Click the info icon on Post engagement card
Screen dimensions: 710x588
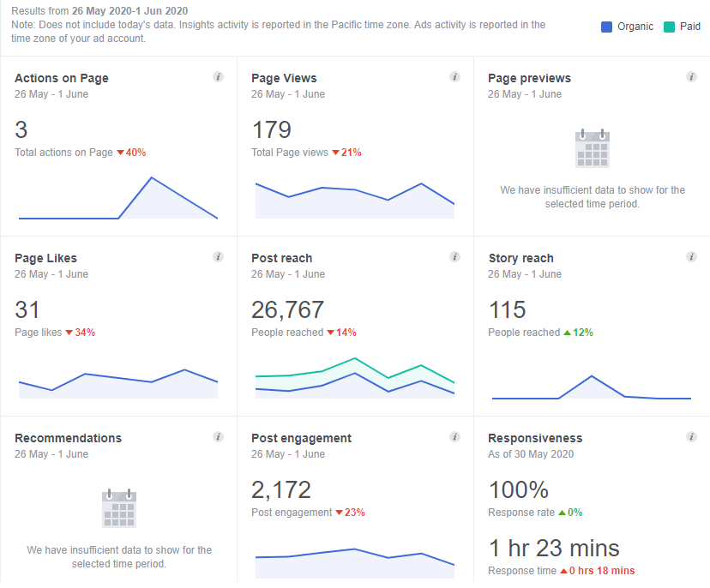454,436
